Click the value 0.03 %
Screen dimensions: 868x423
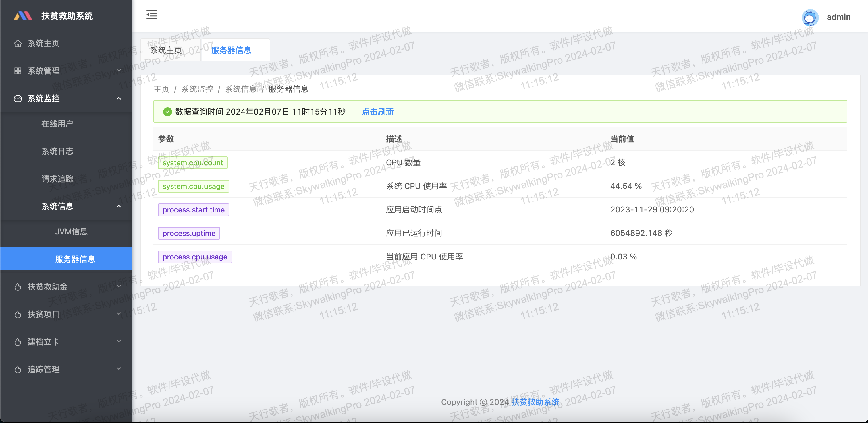624,257
